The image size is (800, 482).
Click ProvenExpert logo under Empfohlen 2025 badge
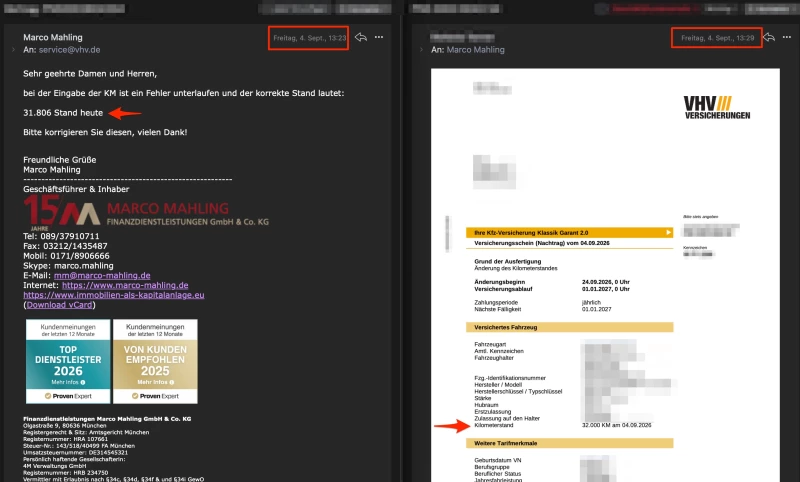155,396
